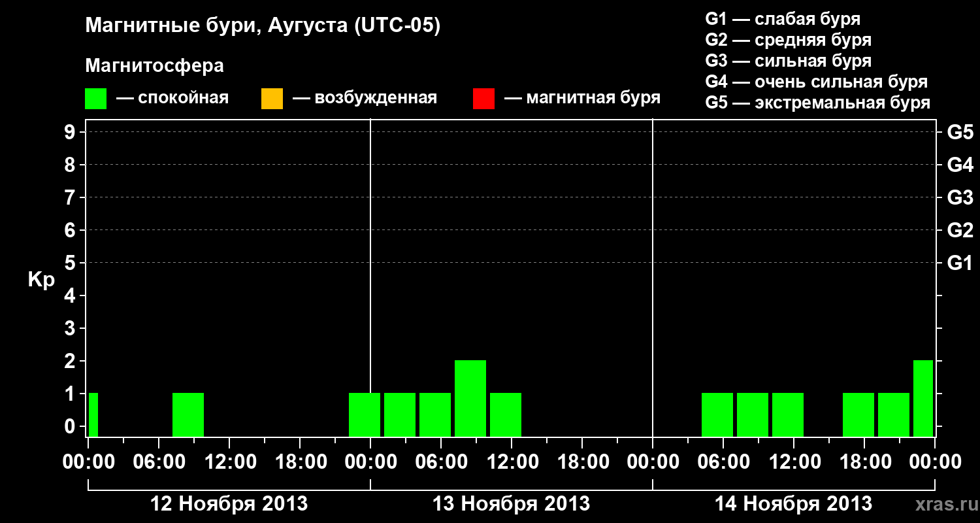Click the 'Магнитосфера' heading
The height and width of the screenshot is (523, 980).
pyautogui.click(x=155, y=65)
